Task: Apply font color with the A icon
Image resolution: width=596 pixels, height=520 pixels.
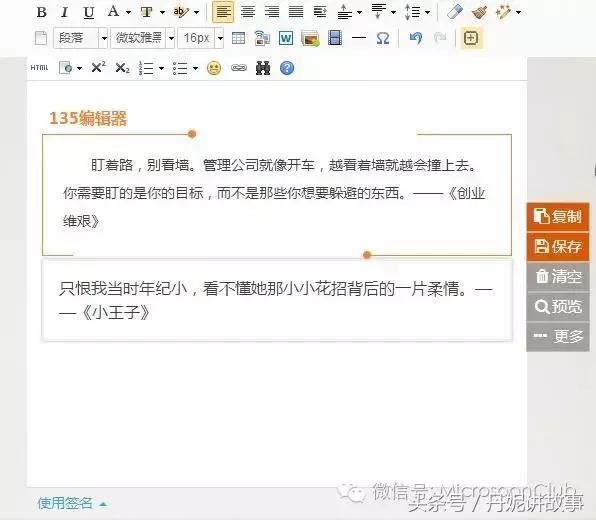Action: [113, 12]
